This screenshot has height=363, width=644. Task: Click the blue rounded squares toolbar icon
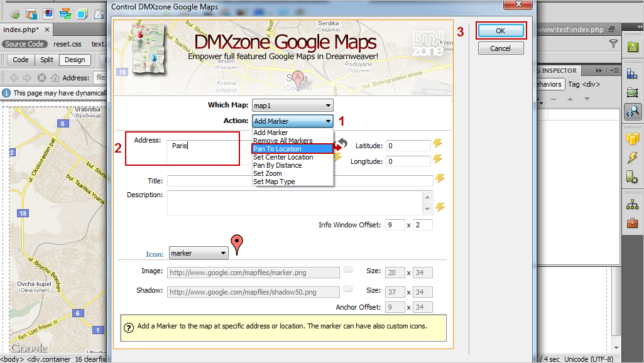tap(82, 14)
